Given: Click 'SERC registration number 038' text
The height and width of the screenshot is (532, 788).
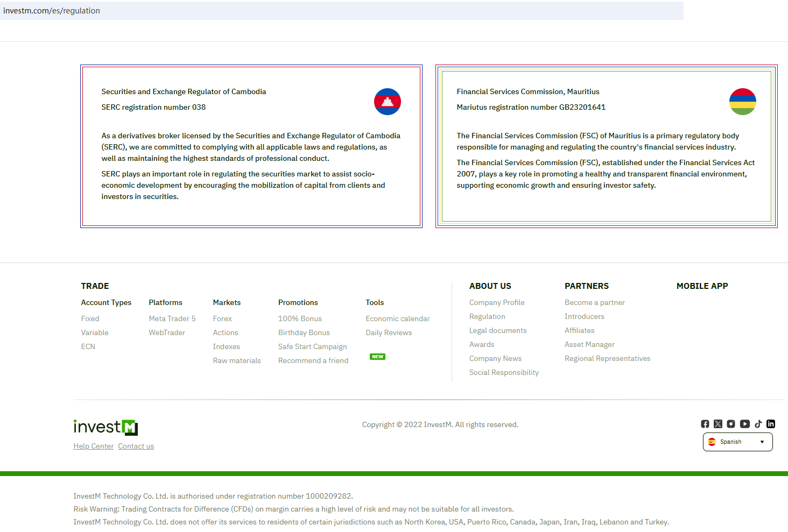Looking at the screenshot, I should pos(153,108).
